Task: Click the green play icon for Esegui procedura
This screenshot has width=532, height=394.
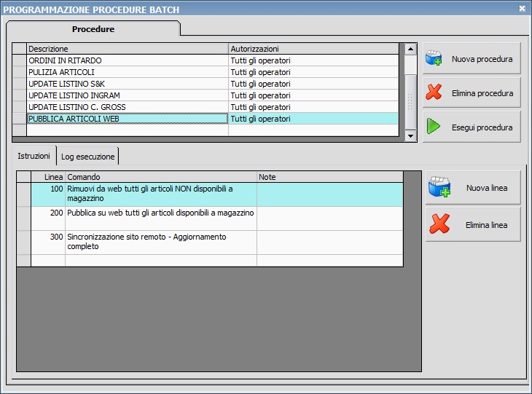Action: [434, 126]
